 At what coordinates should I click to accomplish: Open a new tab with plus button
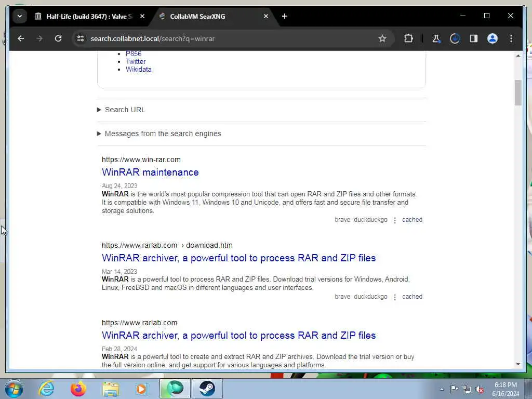point(285,16)
